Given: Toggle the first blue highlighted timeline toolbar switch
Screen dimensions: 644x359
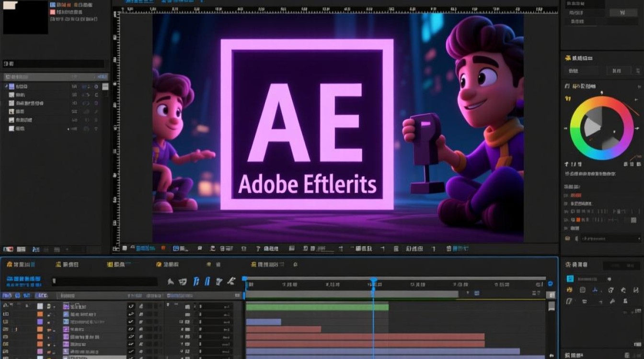Looking at the screenshot, I should click(x=196, y=281).
